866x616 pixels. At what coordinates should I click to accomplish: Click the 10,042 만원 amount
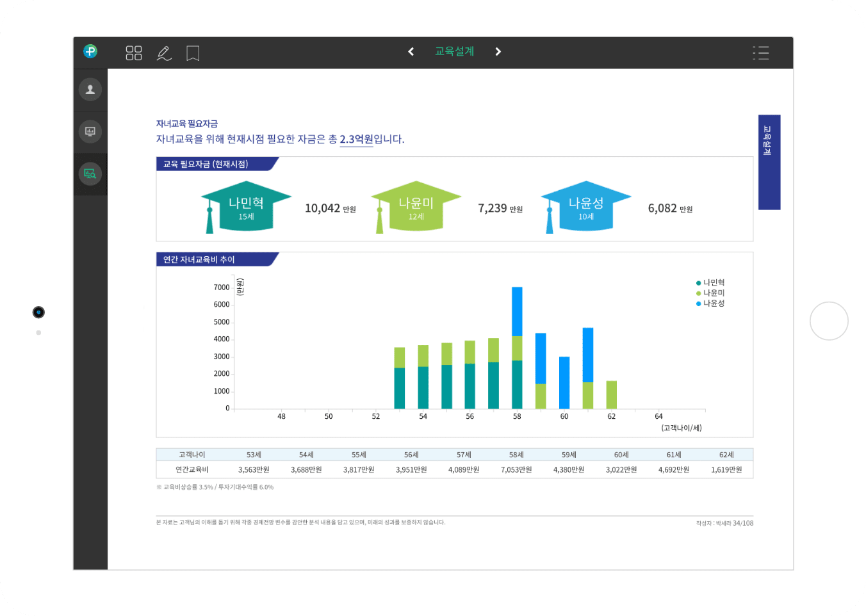pos(330,208)
